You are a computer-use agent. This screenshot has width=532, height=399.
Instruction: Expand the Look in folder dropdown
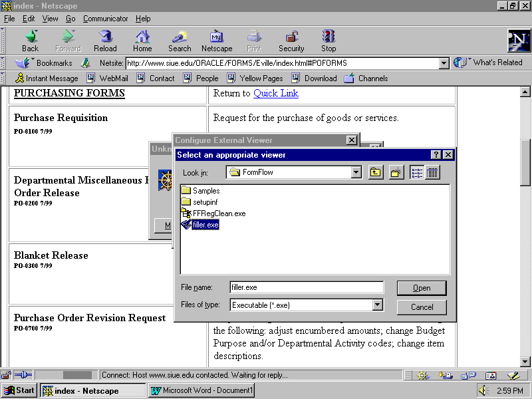[356, 172]
